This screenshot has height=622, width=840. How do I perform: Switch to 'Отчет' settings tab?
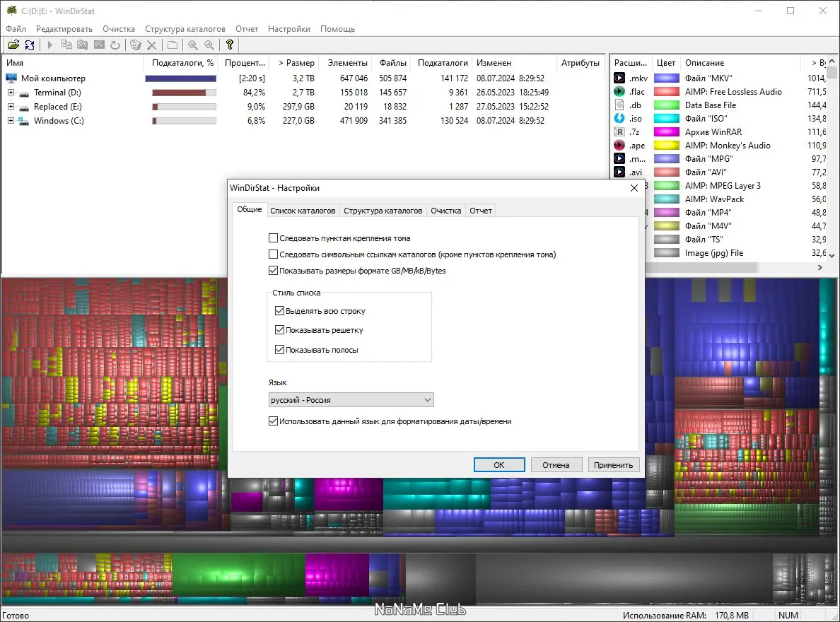pyautogui.click(x=481, y=211)
